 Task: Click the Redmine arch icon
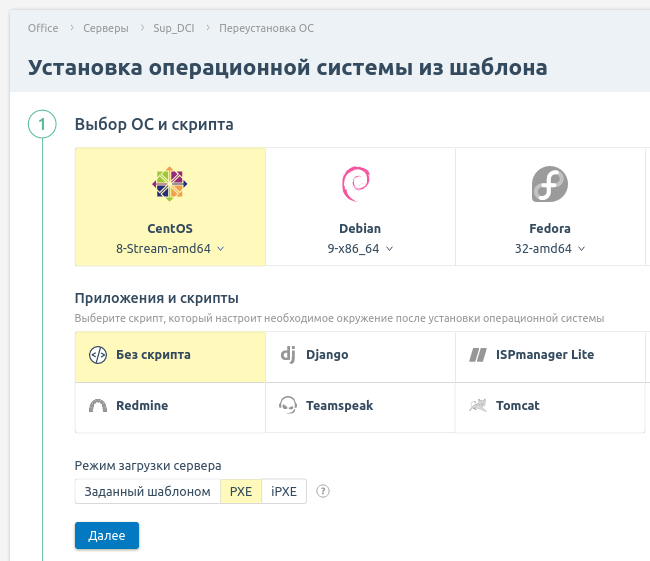98,406
